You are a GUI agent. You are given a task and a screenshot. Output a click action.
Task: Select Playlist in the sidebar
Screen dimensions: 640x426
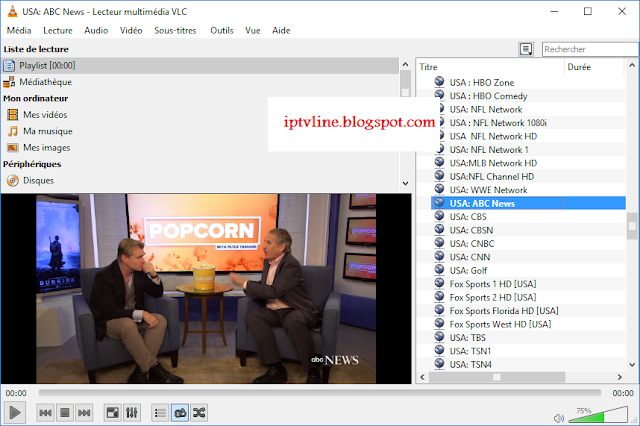[x=200, y=66]
